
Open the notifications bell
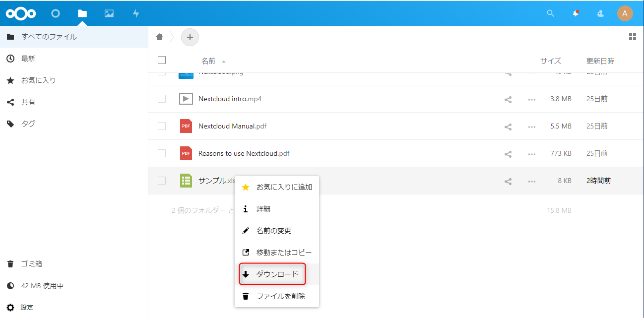[x=576, y=13]
